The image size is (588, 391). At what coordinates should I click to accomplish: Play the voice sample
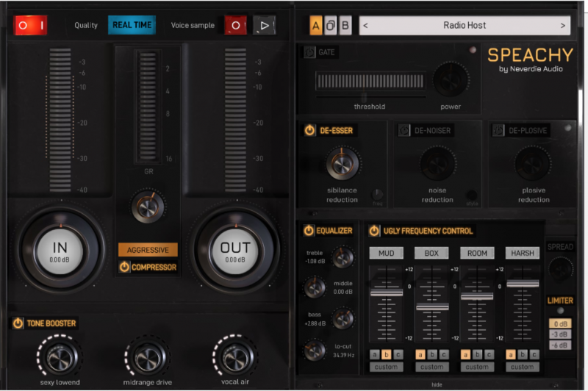point(265,26)
